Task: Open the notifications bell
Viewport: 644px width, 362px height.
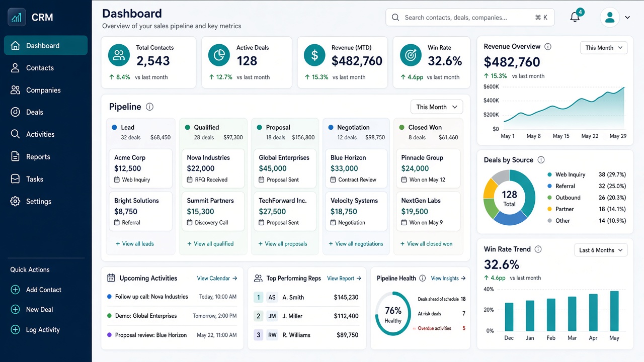Action: (x=575, y=17)
